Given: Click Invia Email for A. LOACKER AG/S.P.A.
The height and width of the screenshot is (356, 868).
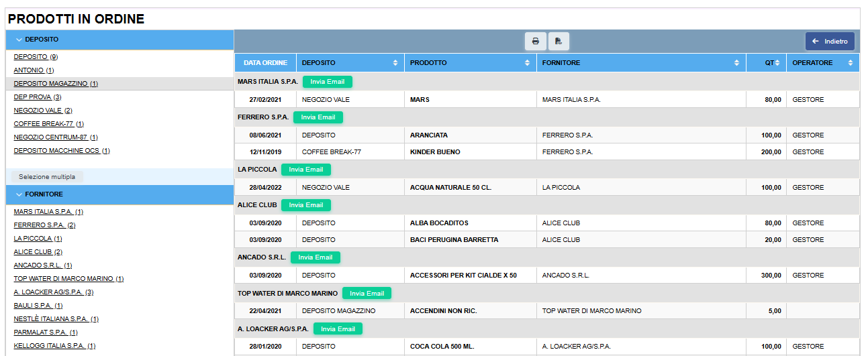Looking at the screenshot, I should tap(338, 329).
